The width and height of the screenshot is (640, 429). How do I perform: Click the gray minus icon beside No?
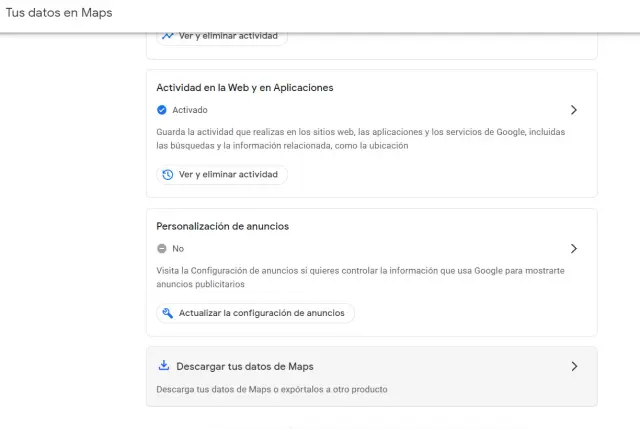click(162, 248)
